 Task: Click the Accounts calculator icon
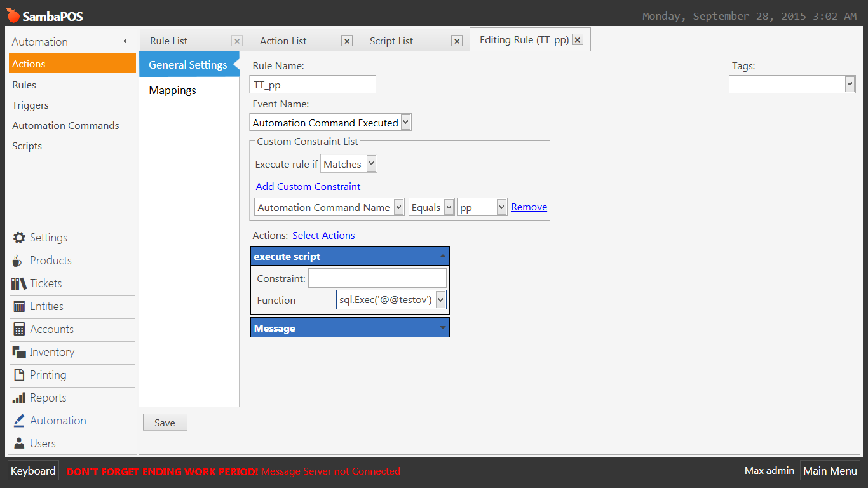pyautogui.click(x=19, y=329)
